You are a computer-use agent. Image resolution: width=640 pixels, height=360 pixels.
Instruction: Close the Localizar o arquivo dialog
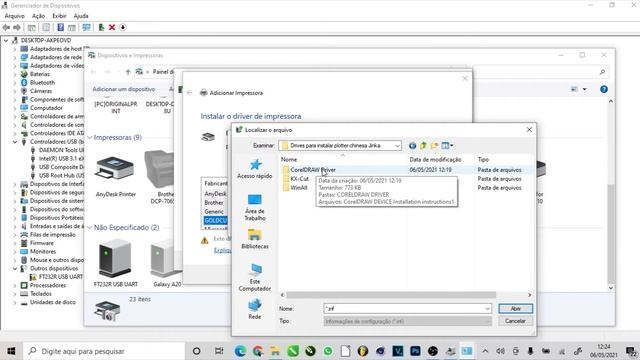click(x=529, y=129)
